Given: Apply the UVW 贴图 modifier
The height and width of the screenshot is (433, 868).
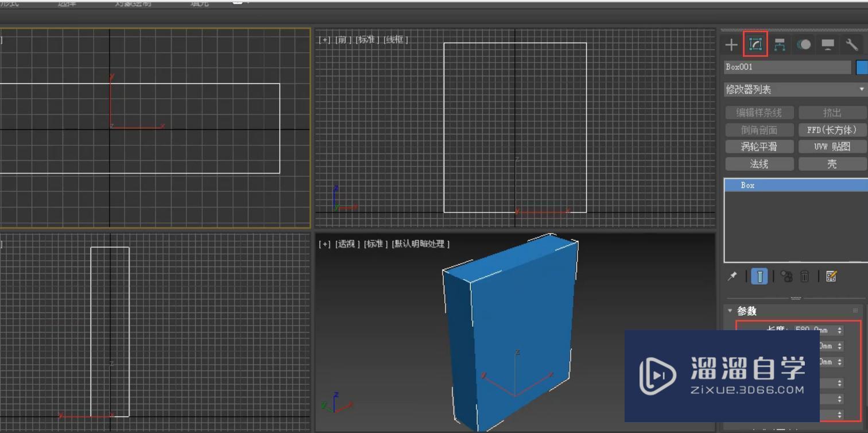Looking at the screenshot, I should coord(832,147).
